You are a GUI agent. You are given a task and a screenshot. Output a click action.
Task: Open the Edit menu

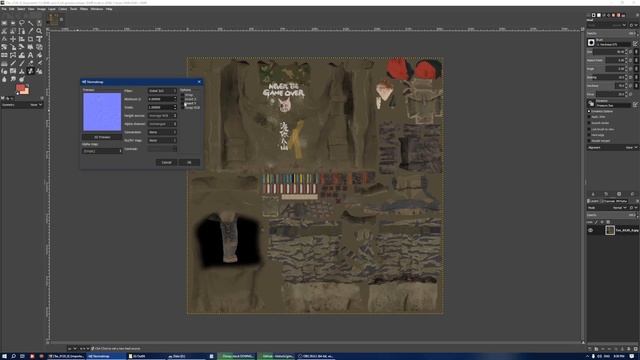[12, 9]
